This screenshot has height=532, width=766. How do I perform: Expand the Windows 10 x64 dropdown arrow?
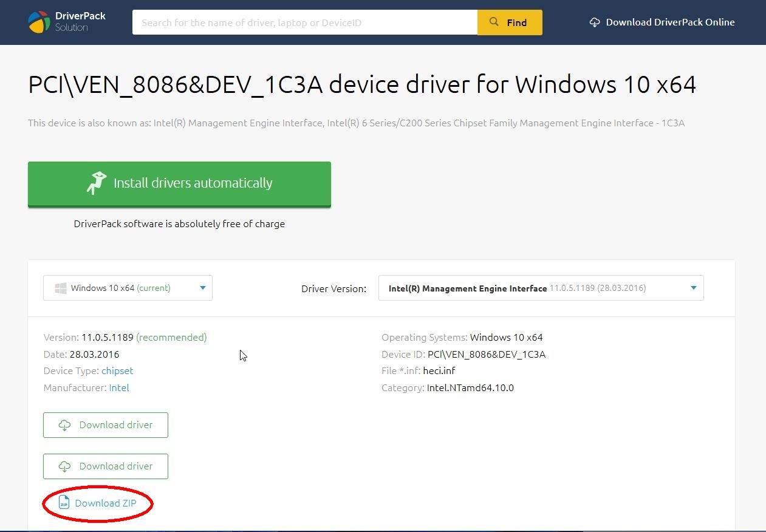point(203,288)
